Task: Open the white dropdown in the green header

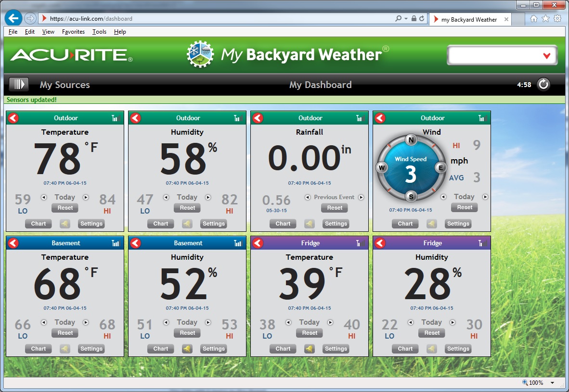Action: tap(502, 55)
